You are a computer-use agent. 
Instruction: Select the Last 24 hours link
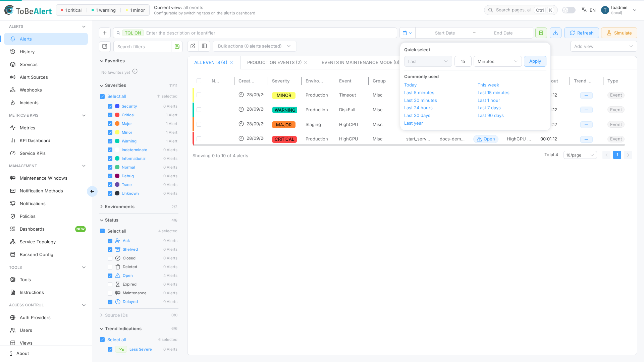[x=418, y=108]
